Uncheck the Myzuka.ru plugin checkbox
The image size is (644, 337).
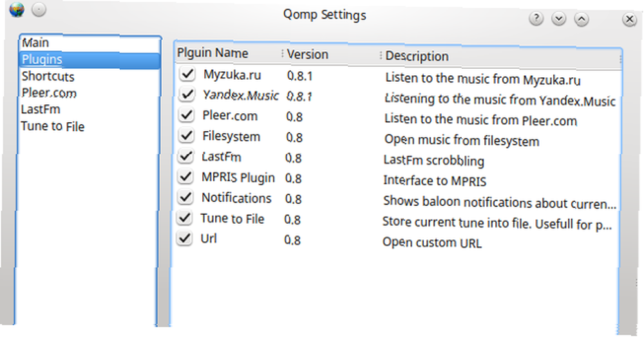(187, 74)
